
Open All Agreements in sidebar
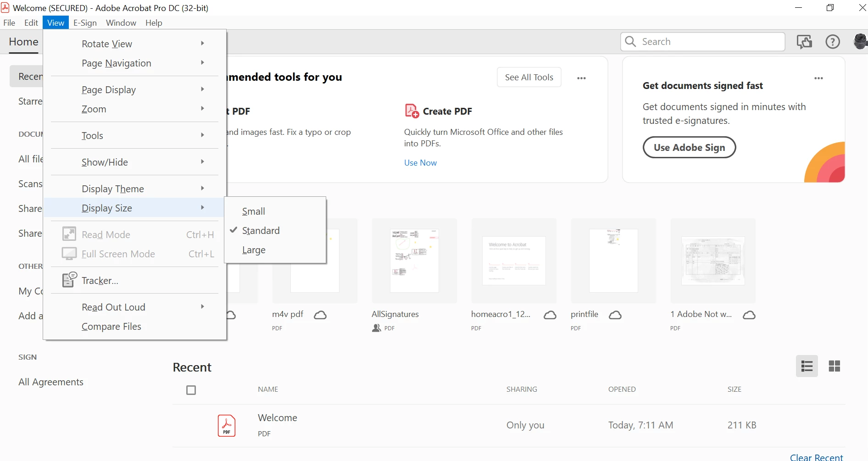[51, 382]
